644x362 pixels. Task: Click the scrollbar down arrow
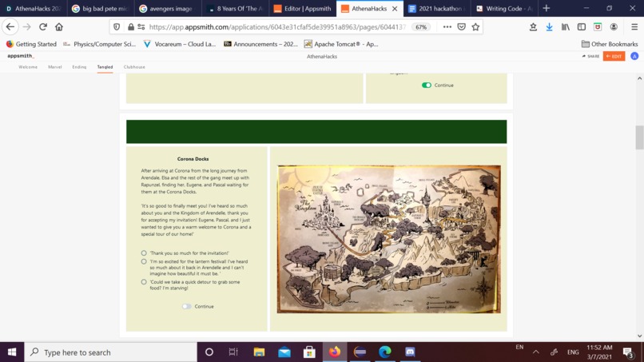tap(639, 336)
